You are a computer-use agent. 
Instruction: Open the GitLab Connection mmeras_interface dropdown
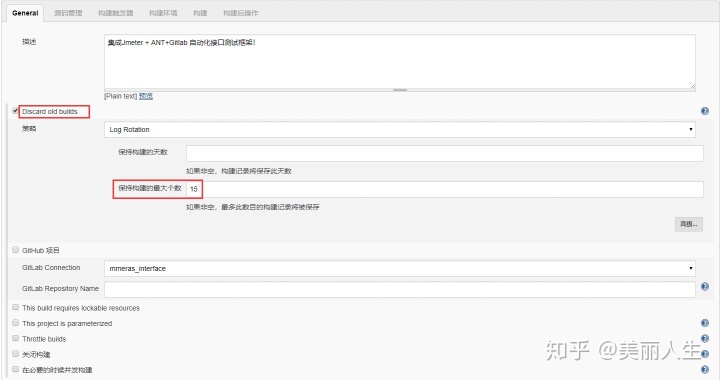[x=399, y=268]
